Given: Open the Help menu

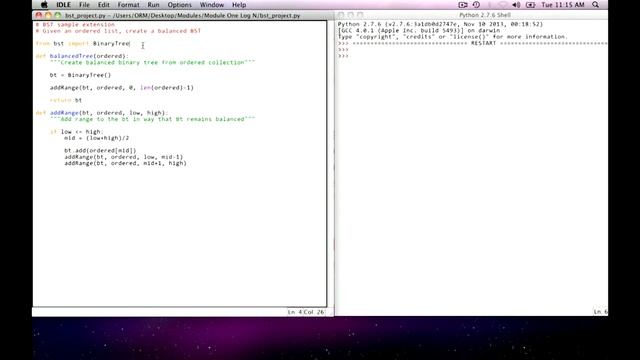Looking at the screenshot, I should coord(239,5).
